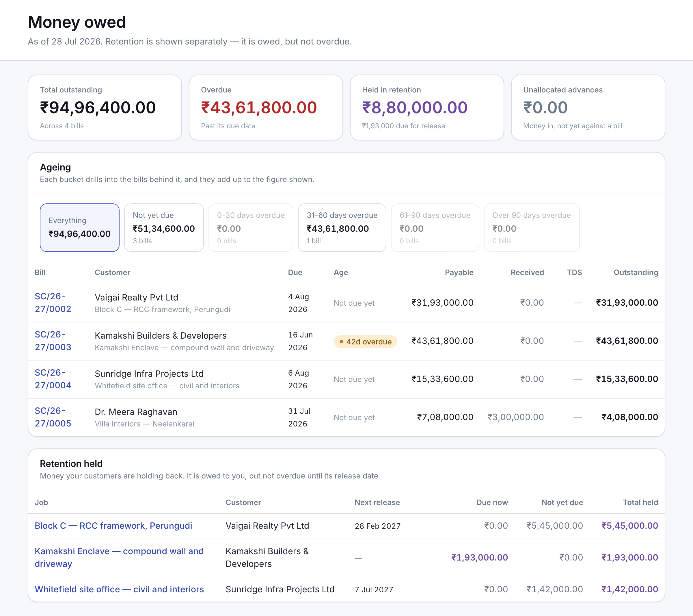Select the 31–60 days overdue bucket
693x616 pixels.
click(x=342, y=228)
